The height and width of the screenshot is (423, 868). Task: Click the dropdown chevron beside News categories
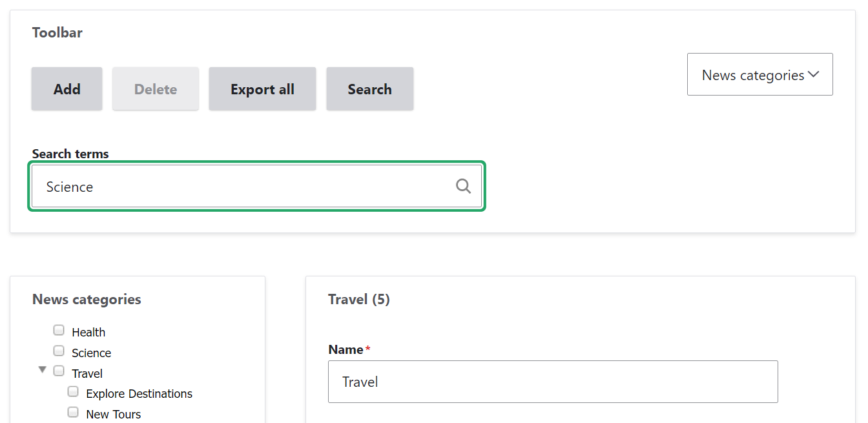click(814, 74)
